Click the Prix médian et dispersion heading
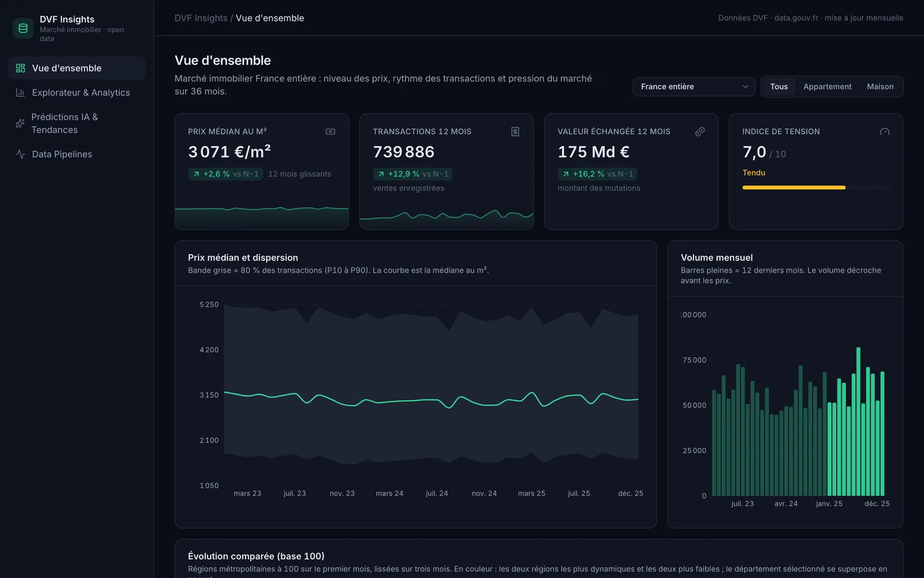This screenshot has height=578, width=924. click(243, 258)
